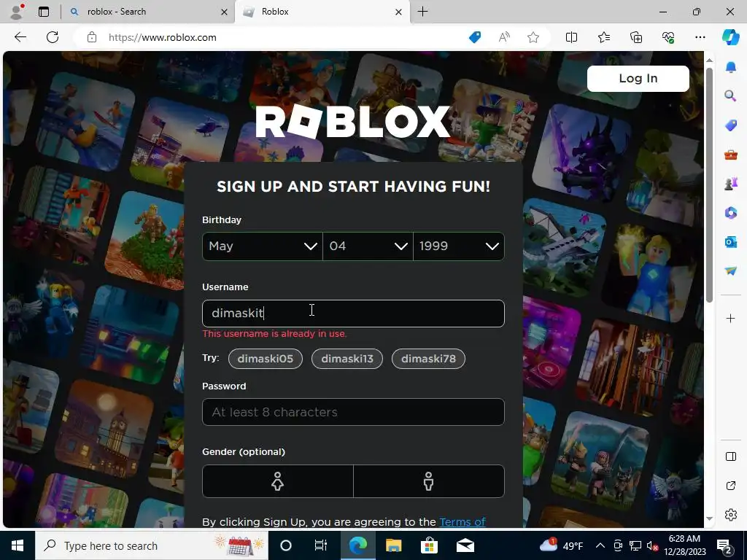Choose suggested username dimaski78
This screenshot has height=560, width=747.
click(x=428, y=359)
